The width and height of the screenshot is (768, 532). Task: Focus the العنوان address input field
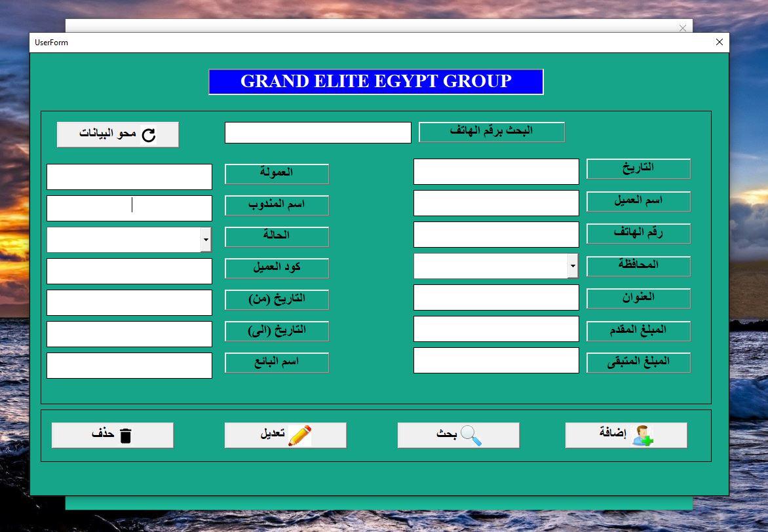tap(496, 297)
